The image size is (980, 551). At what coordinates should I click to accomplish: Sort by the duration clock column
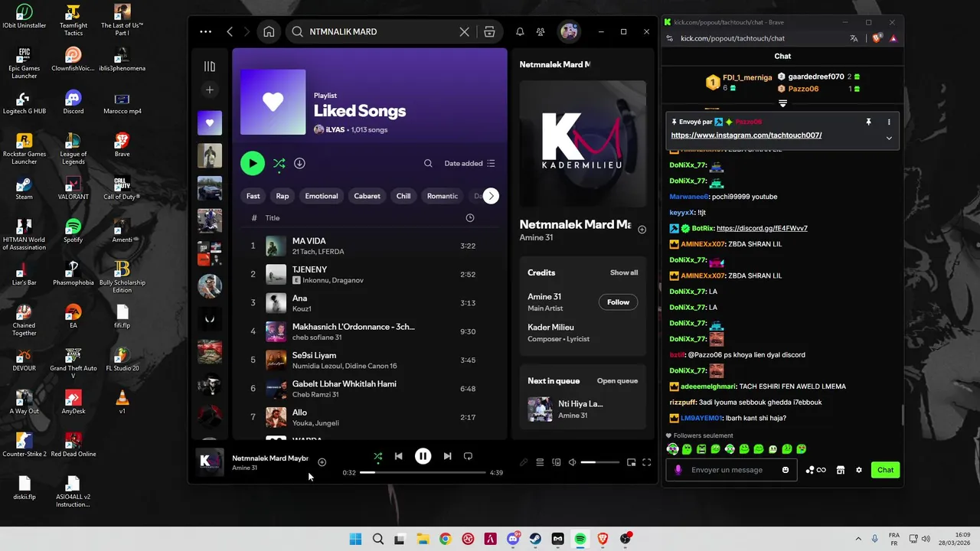(470, 218)
